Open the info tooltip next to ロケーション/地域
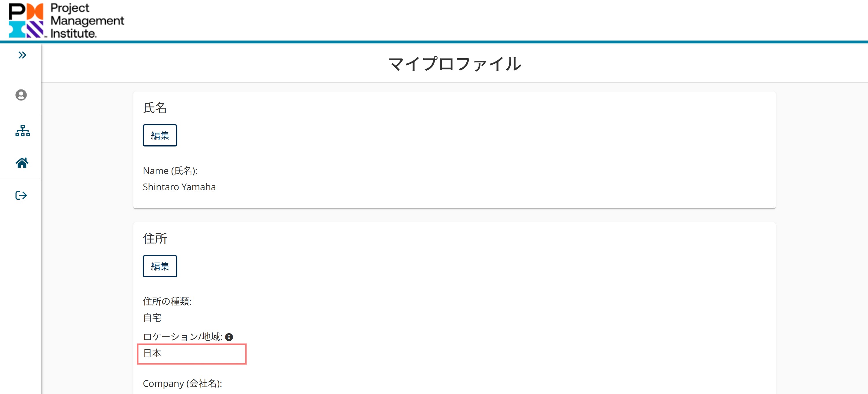Screen dimensions: 868x394 coord(229,336)
